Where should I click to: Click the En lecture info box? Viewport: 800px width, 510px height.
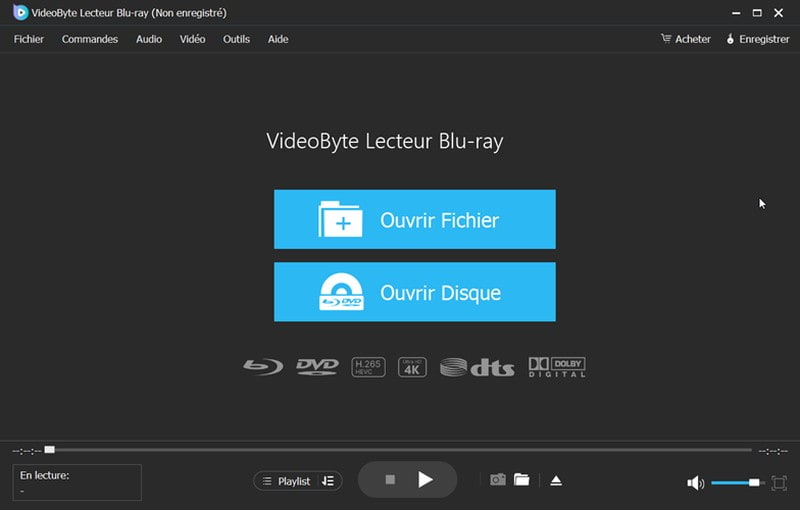[77, 482]
